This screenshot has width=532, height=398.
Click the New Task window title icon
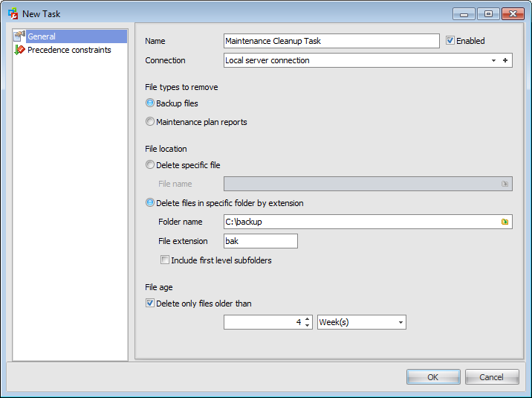(13, 14)
